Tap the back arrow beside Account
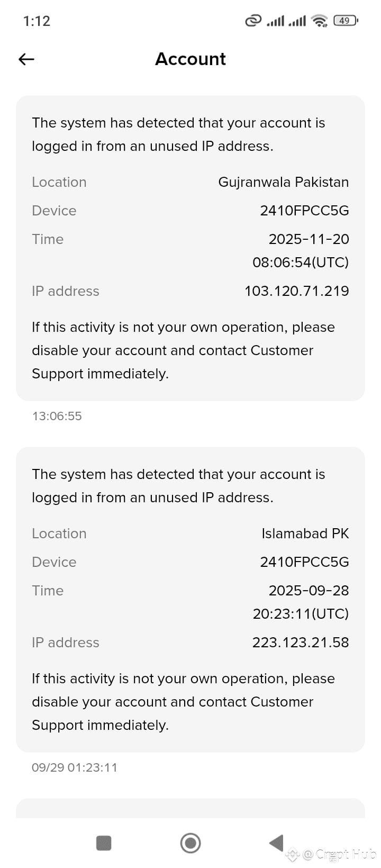381x868 pixels. pos(26,59)
